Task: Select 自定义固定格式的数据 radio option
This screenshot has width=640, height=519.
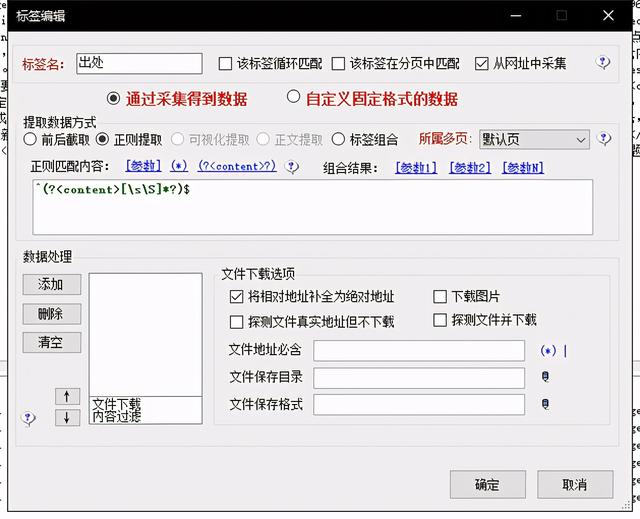Action: [x=294, y=98]
